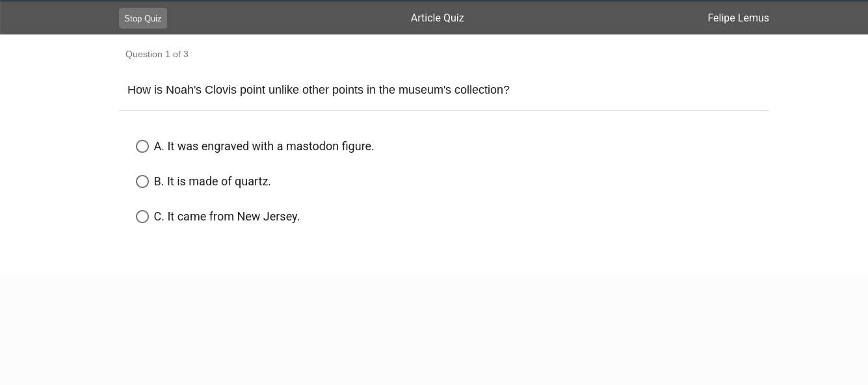Click the 'C.' letter label
This screenshot has height=385, width=868.
tap(159, 217)
